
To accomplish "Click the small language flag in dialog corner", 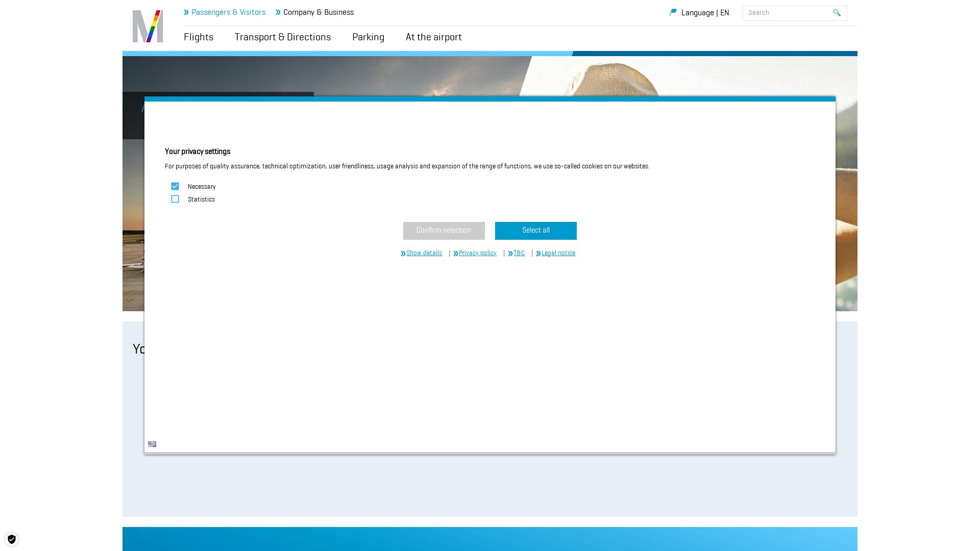I will tap(152, 444).
